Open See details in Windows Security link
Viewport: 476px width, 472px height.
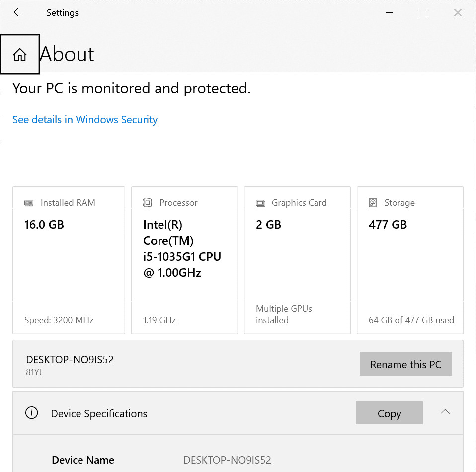85,120
